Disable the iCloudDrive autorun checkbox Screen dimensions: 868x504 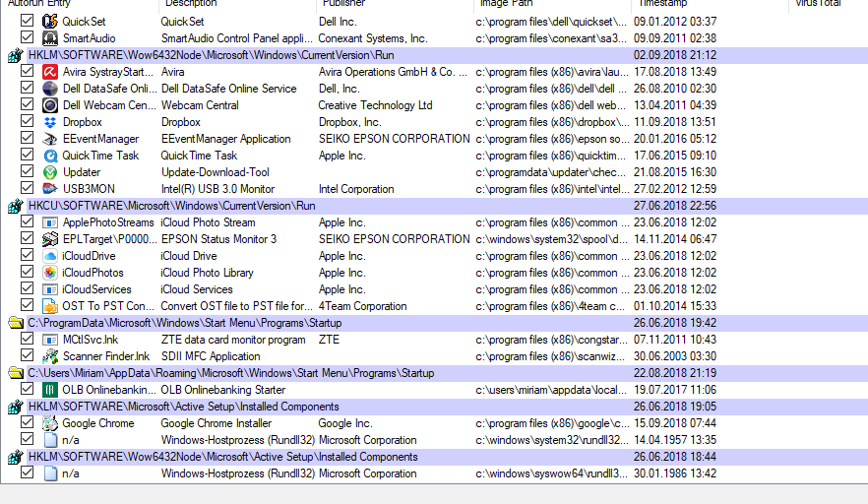(x=27, y=255)
